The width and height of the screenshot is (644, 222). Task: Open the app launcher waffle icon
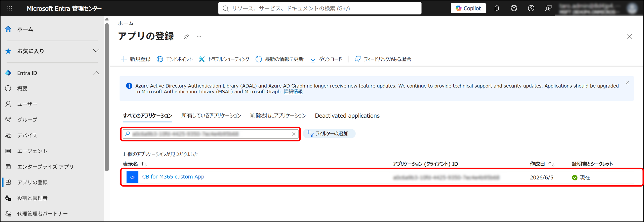10,8
